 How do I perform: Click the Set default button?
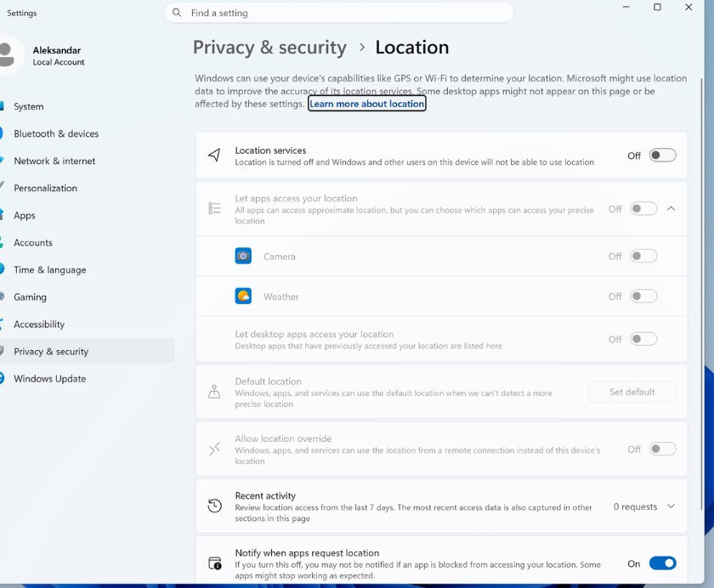pyautogui.click(x=632, y=392)
